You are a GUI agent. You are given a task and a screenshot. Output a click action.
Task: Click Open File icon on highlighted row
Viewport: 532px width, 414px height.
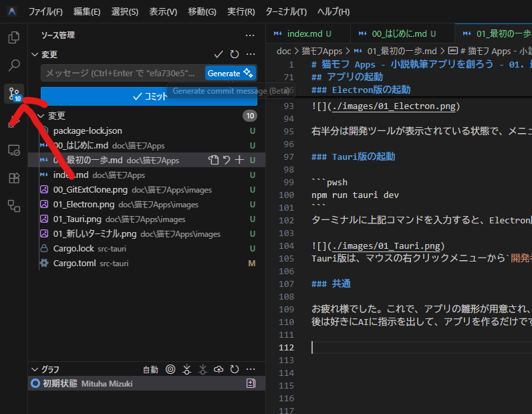pyautogui.click(x=213, y=160)
